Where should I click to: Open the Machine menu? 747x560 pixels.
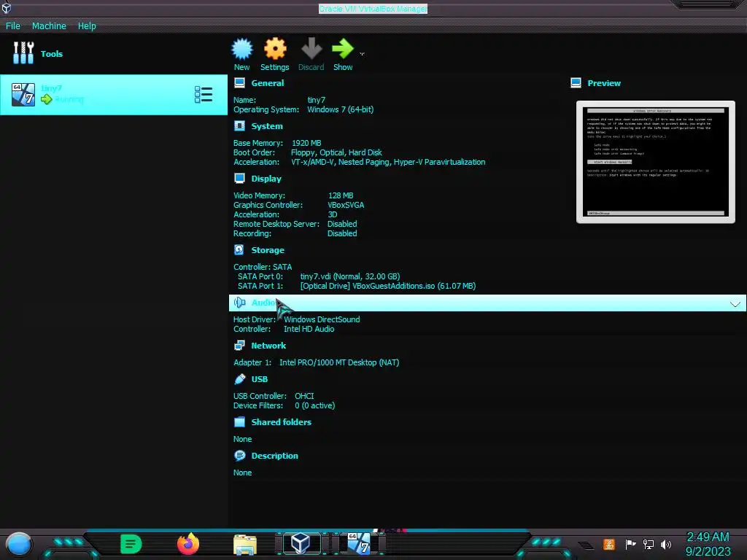(x=49, y=26)
